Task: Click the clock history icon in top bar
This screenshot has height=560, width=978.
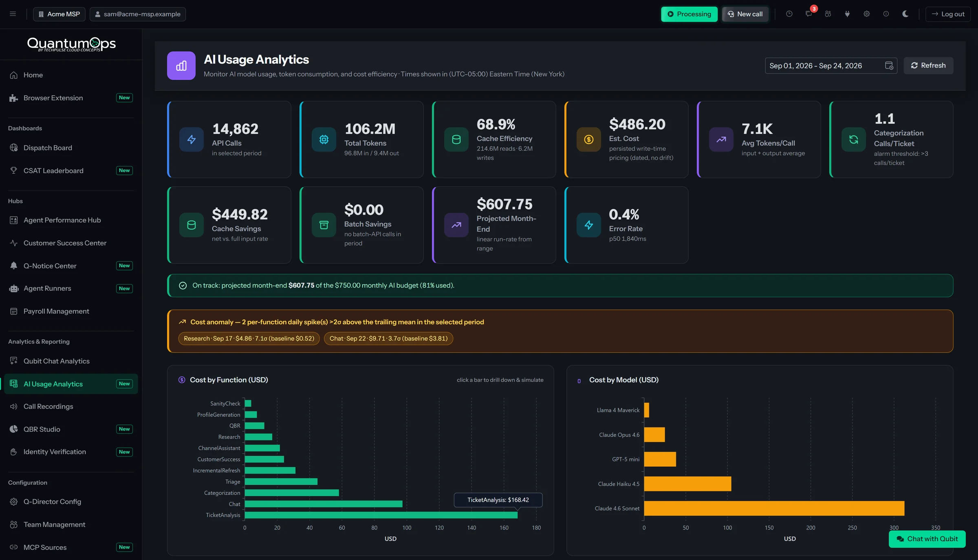Action: point(789,14)
